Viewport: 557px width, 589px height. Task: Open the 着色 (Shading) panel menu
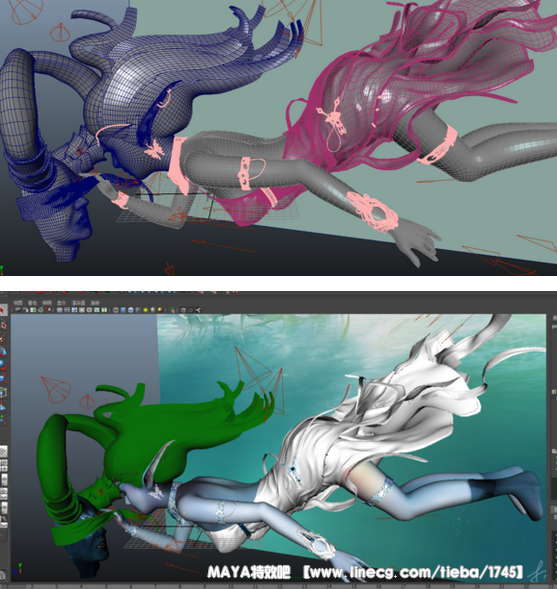(x=33, y=303)
